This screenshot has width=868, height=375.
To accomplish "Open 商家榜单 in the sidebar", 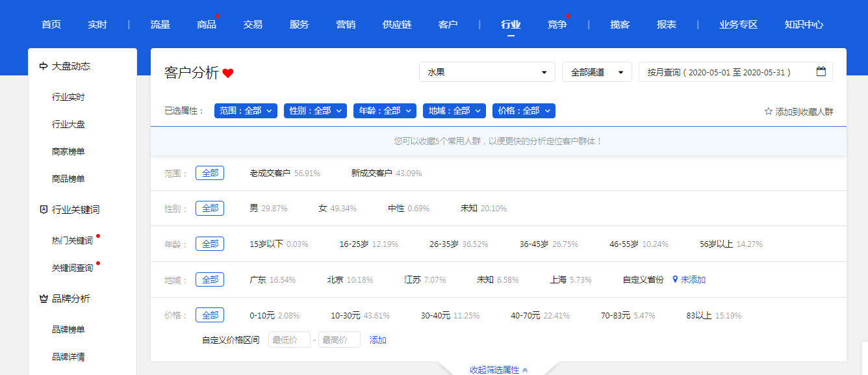I will [68, 151].
